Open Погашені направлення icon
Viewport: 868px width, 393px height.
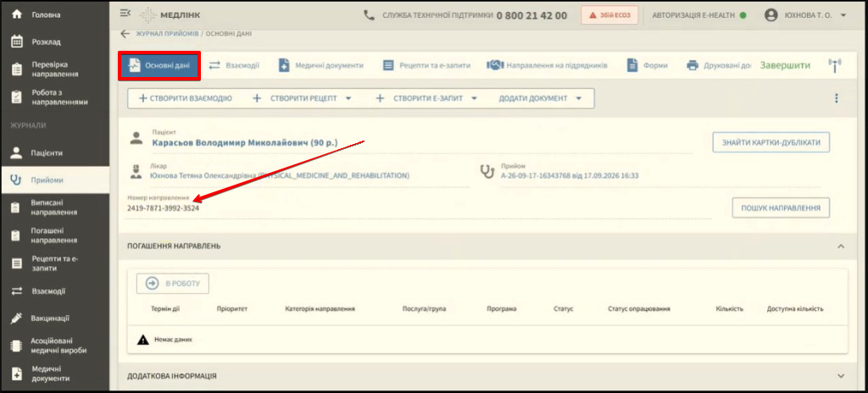(x=17, y=235)
